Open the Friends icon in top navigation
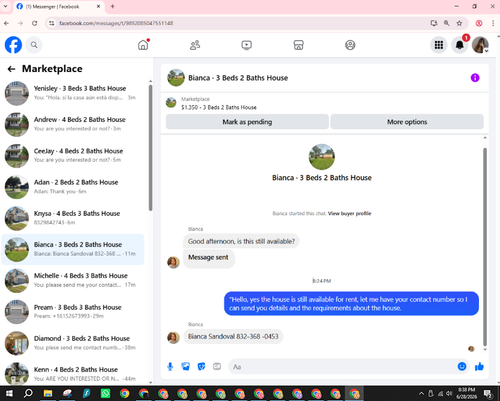 tap(195, 45)
